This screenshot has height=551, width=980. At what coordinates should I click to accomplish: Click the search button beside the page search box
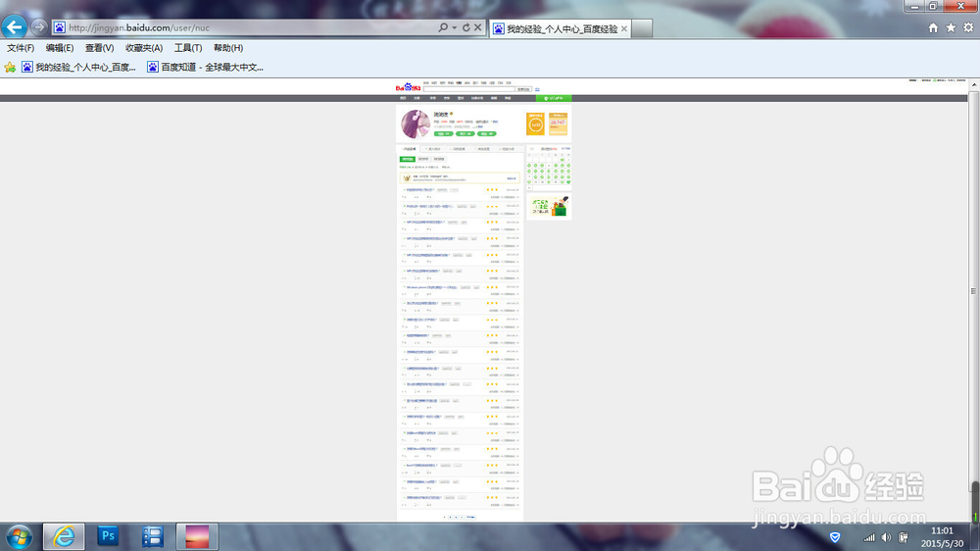[x=523, y=89]
